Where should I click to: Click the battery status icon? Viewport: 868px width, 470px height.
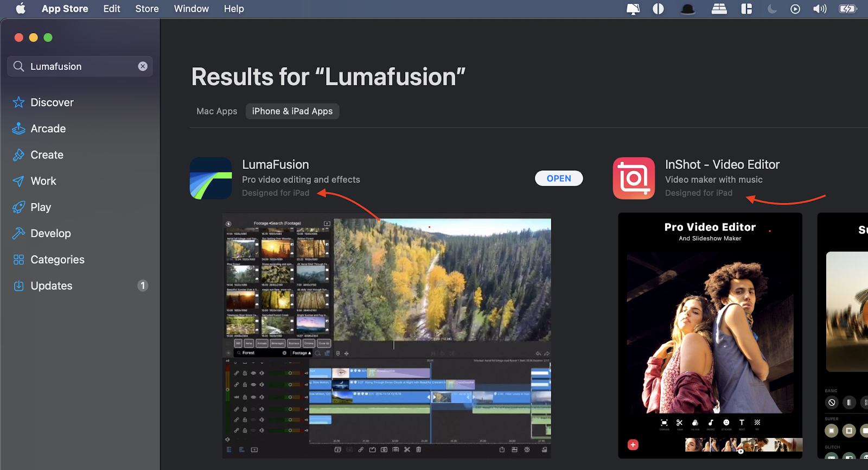[x=847, y=9]
